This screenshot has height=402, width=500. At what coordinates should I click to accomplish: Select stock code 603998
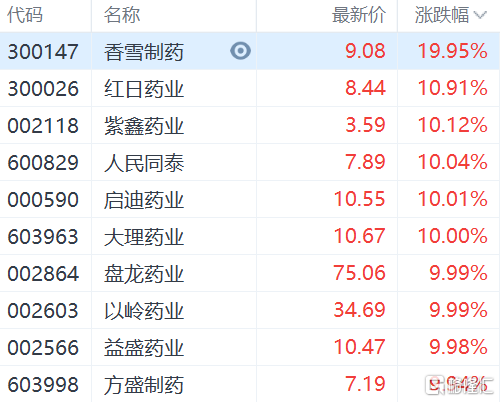pos(43,384)
